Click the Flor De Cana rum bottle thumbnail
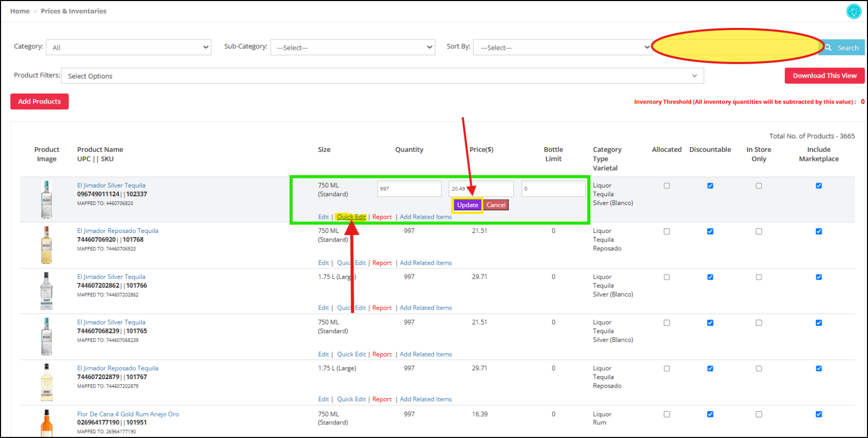The image size is (868, 438). (x=46, y=423)
